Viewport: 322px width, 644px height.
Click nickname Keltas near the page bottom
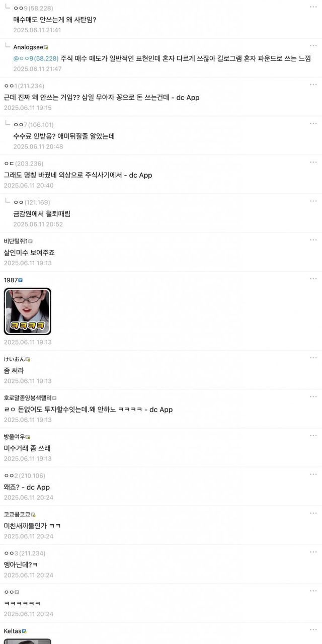pyautogui.click(x=12, y=630)
